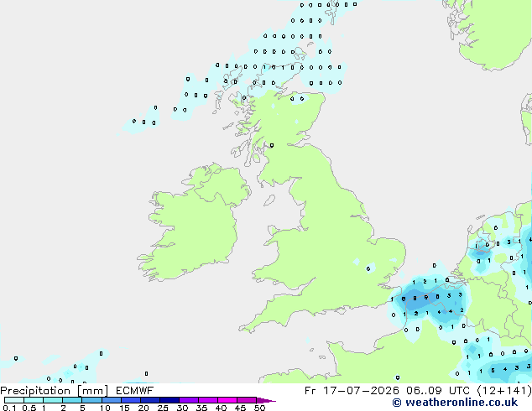
Task: Click the '30' legend scale label
Action: tap(182, 408)
